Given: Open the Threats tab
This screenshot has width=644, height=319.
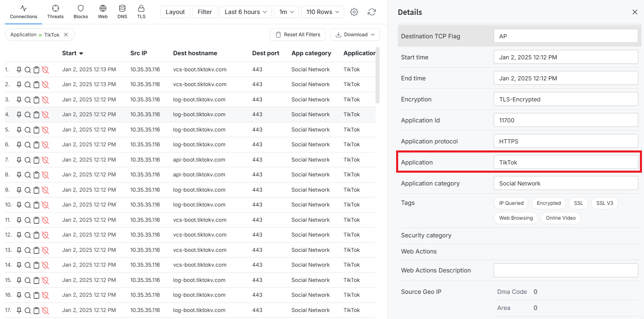Looking at the screenshot, I should 55,12.
